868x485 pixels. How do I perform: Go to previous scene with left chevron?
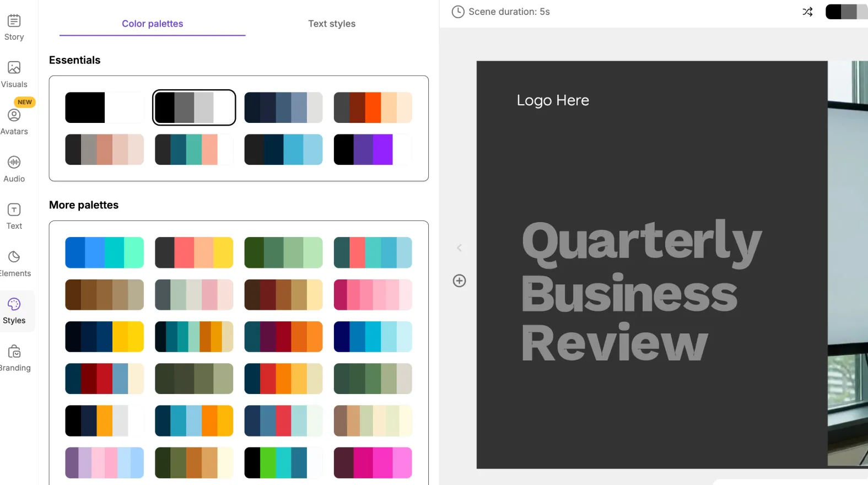[x=459, y=248]
